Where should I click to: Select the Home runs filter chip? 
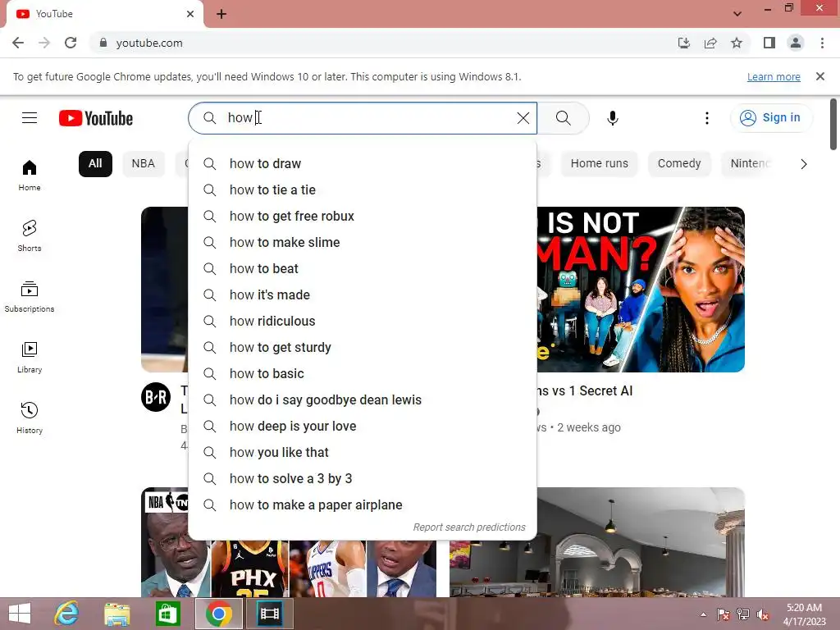tap(600, 163)
